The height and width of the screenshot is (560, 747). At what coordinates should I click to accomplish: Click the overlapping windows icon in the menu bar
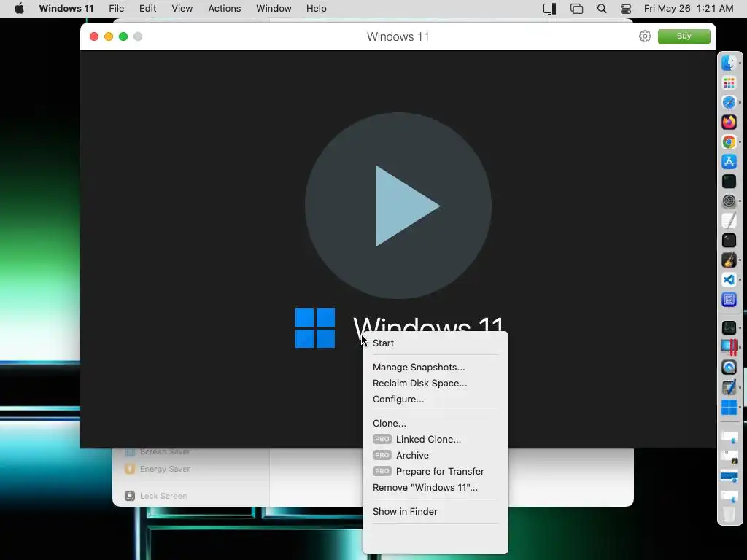(x=576, y=9)
